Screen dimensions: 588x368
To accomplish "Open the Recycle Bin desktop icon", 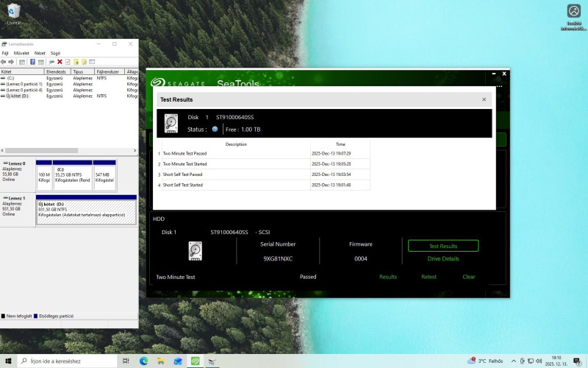I will (14, 13).
